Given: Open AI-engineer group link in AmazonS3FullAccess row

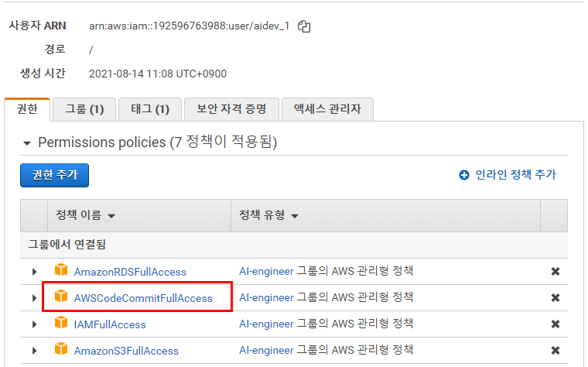Looking at the screenshot, I should [266, 350].
